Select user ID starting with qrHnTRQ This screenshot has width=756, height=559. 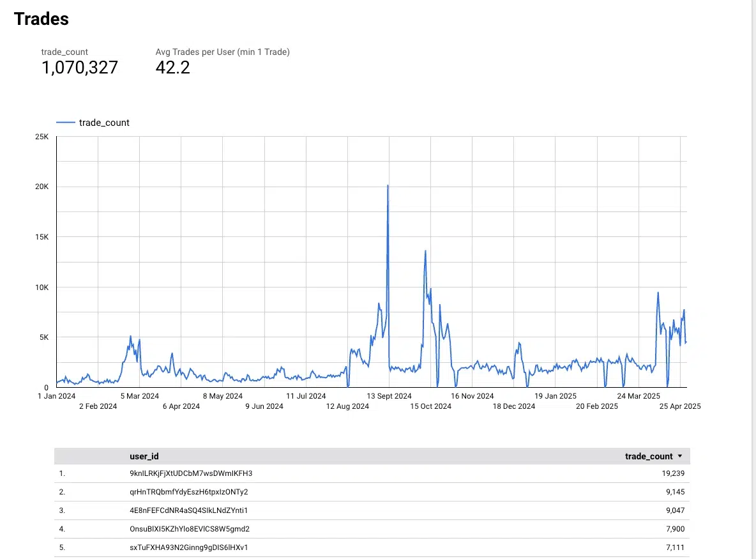point(188,492)
